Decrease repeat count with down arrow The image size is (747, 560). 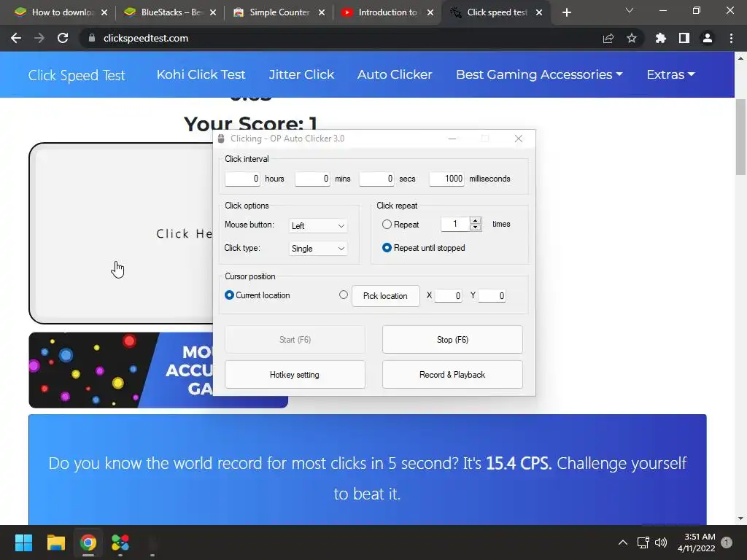coord(475,227)
